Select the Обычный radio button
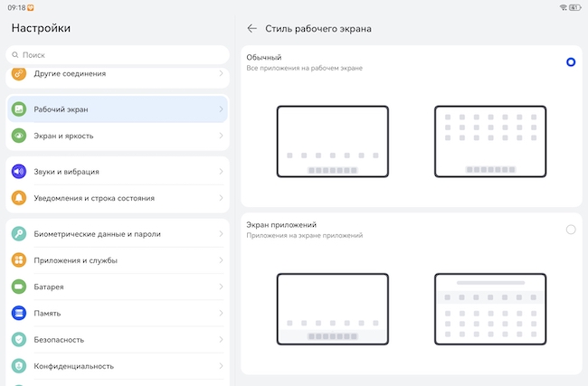The width and height of the screenshot is (588, 386). 571,62
